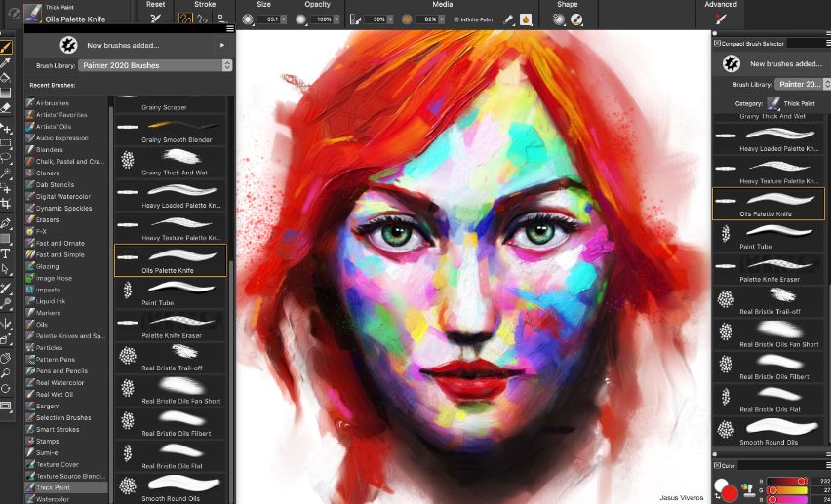Enable the Infinite Paint checkbox

tap(456, 19)
